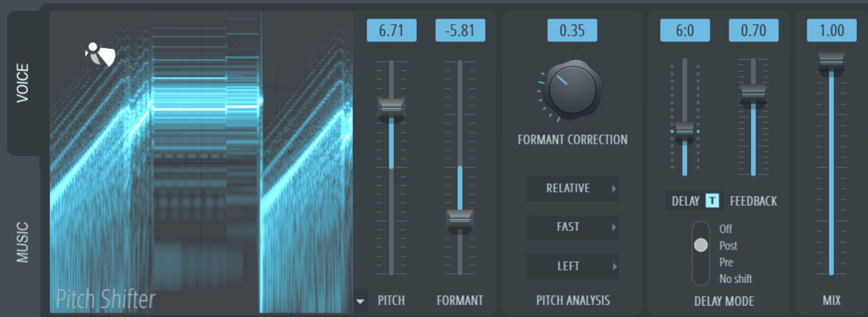Set delay mode to Pre
The height and width of the screenshot is (317, 868).
(x=726, y=262)
